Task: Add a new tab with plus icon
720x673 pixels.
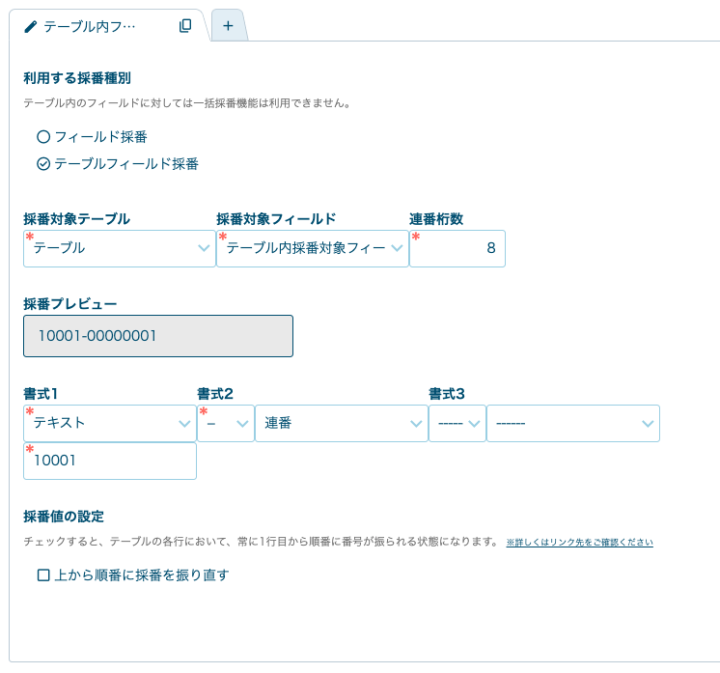Action: point(228,26)
